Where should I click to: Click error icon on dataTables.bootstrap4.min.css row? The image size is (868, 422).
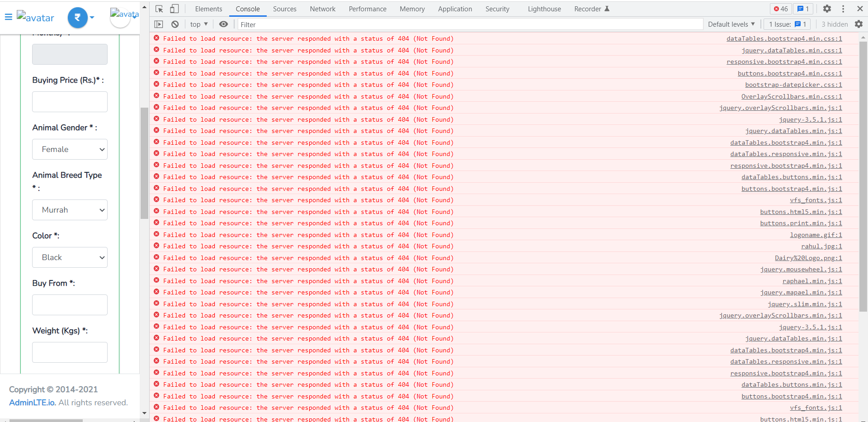pyautogui.click(x=156, y=38)
